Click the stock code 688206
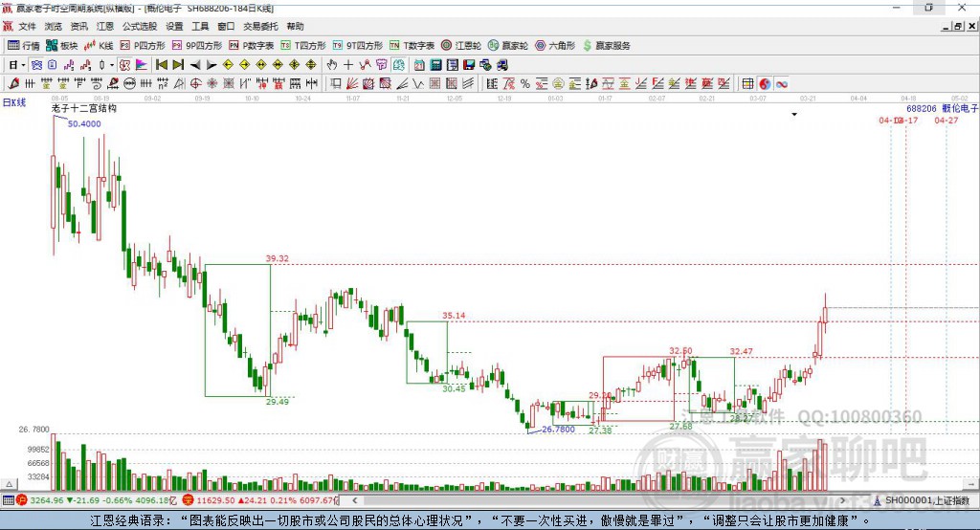The image size is (980, 530). pos(922,109)
